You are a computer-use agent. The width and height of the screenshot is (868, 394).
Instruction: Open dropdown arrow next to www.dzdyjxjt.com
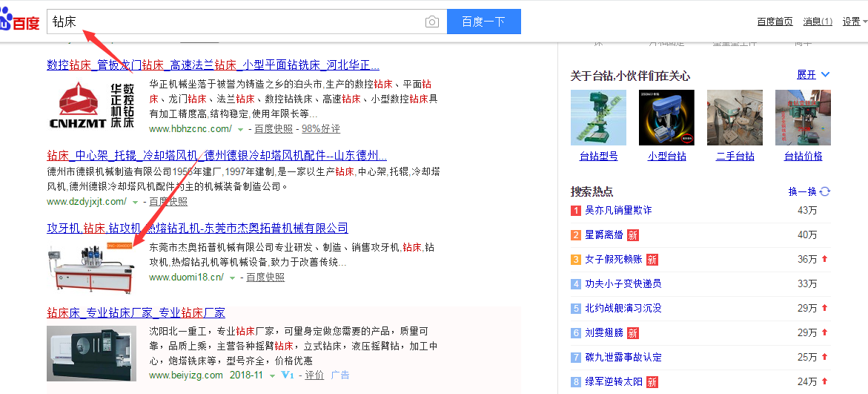click(135, 202)
